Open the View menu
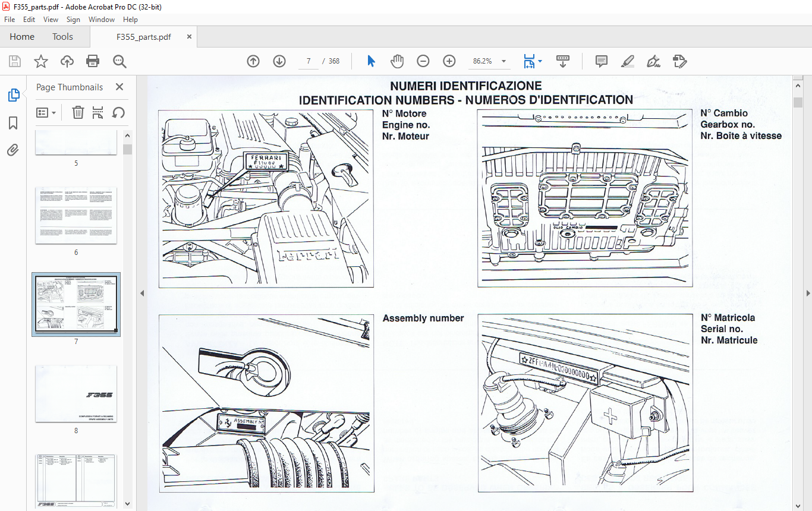 (51, 20)
